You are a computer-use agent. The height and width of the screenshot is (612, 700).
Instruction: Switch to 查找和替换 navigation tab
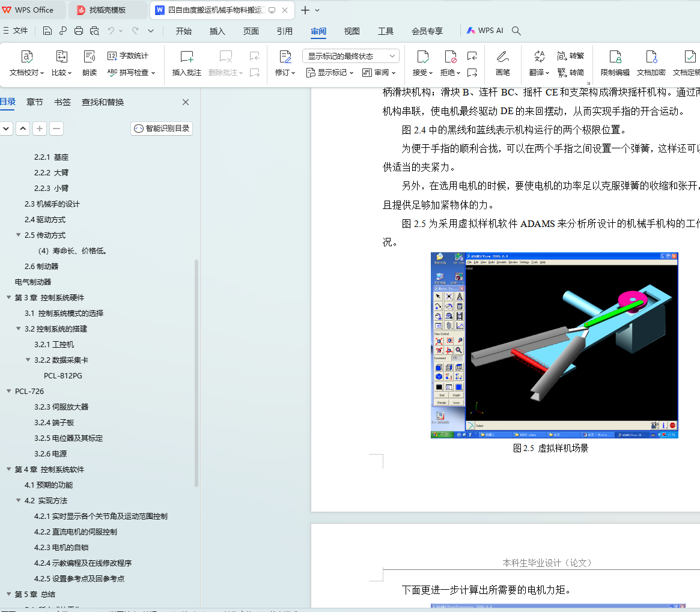(x=103, y=102)
